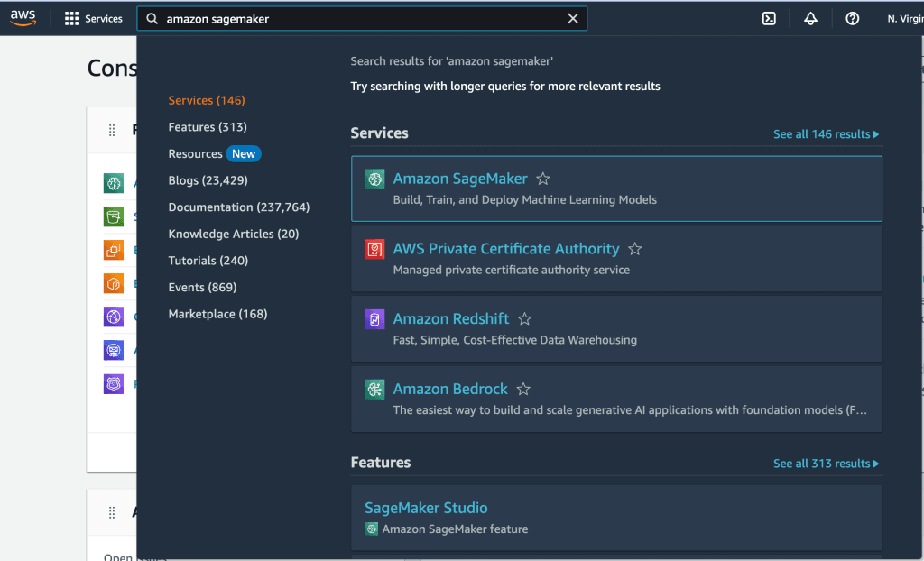Open the help question mark icon

(x=852, y=19)
